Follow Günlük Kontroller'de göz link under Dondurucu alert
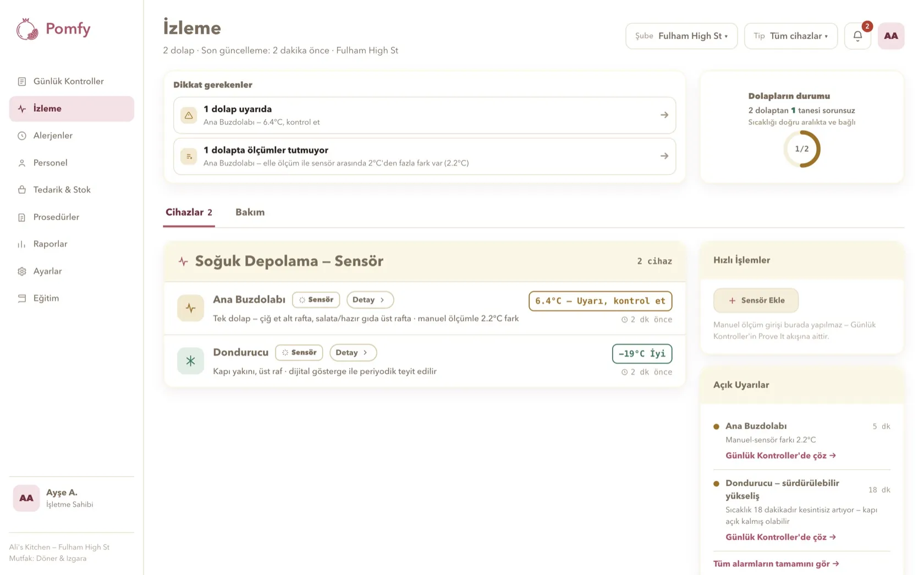Screen dimensions: 924x575 tap(780, 537)
